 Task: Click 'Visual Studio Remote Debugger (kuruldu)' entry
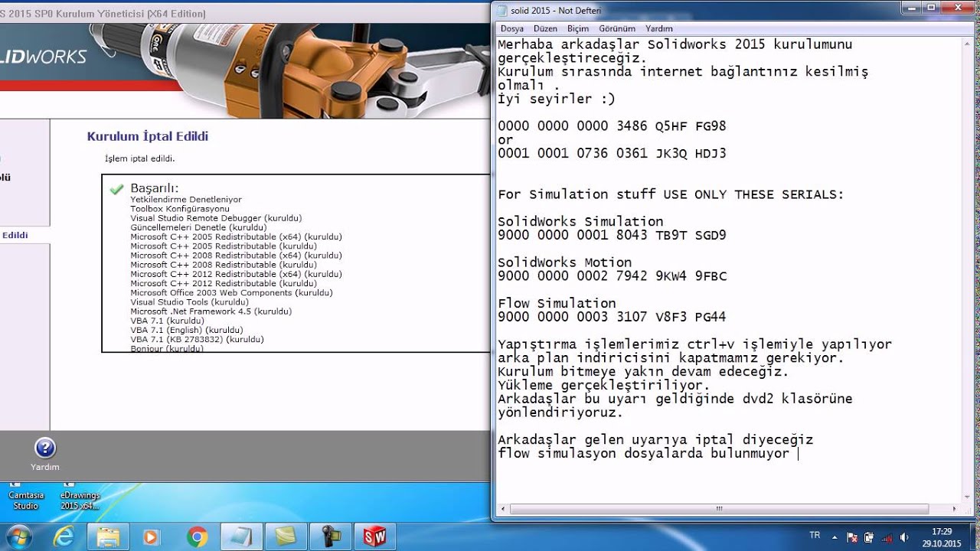[216, 218]
